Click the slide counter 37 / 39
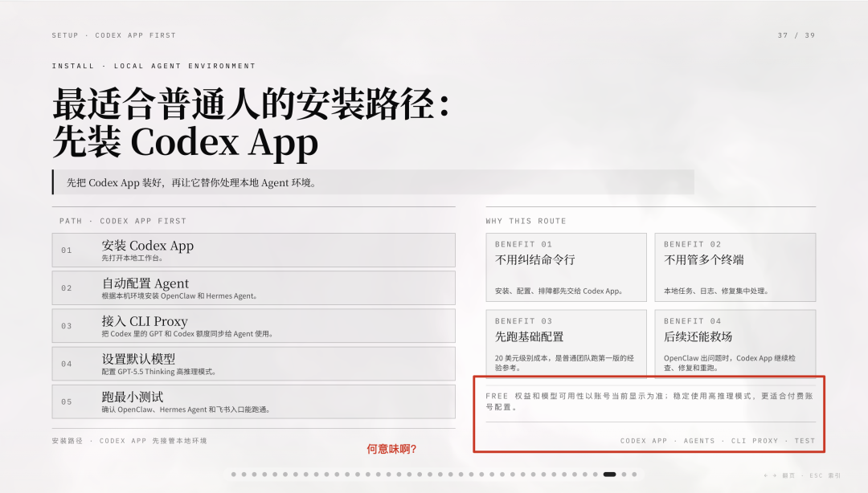This screenshot has width=868, height=493. [x=796, y=35]
